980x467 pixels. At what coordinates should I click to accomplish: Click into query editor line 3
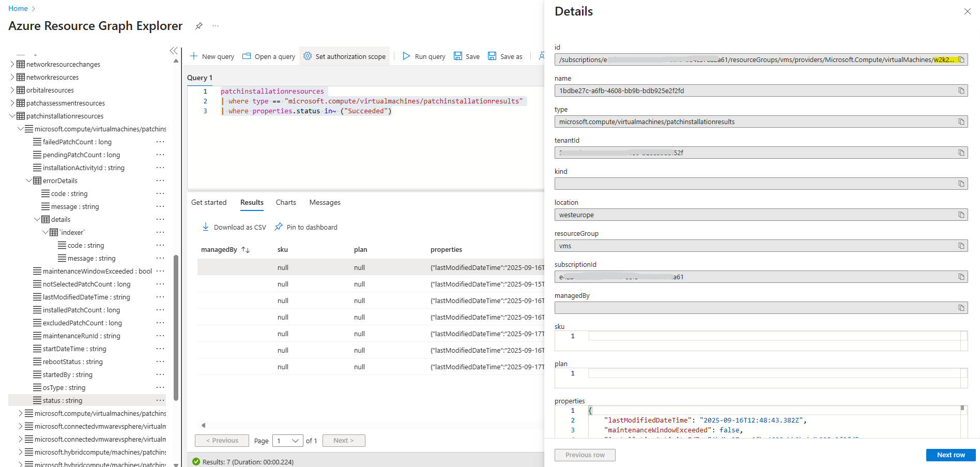pyautogui.click(x=306, y=111)
